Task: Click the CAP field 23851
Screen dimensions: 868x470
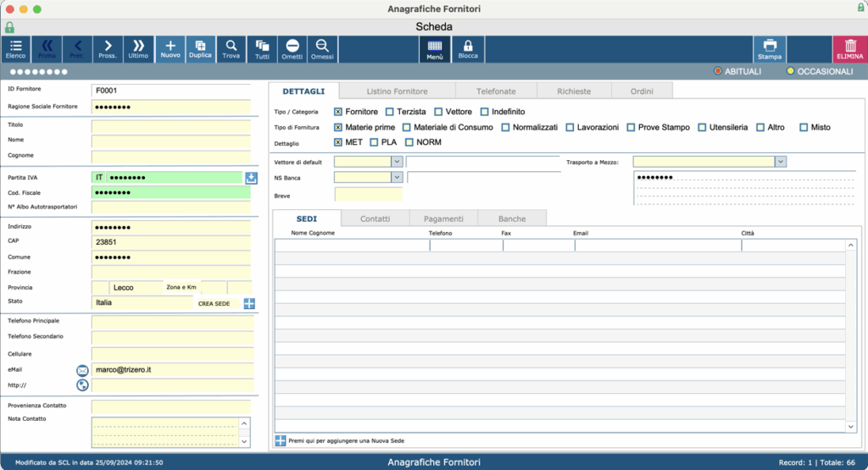Action: [171, 241]
